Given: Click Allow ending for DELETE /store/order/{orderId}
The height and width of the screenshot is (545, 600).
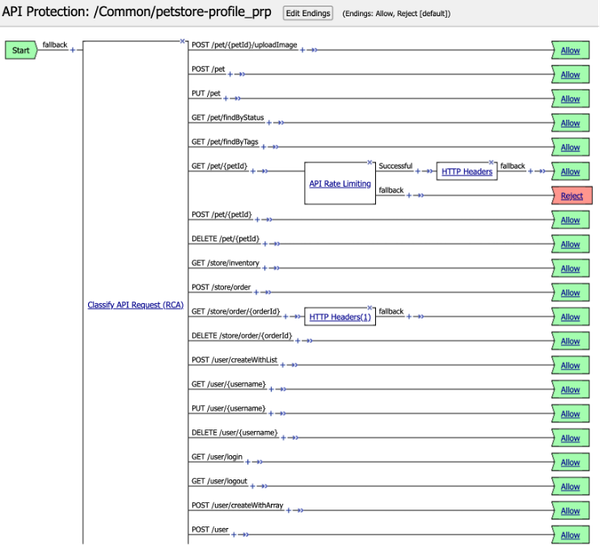Looking at the screenshot, I should click(x=570, y=341).
